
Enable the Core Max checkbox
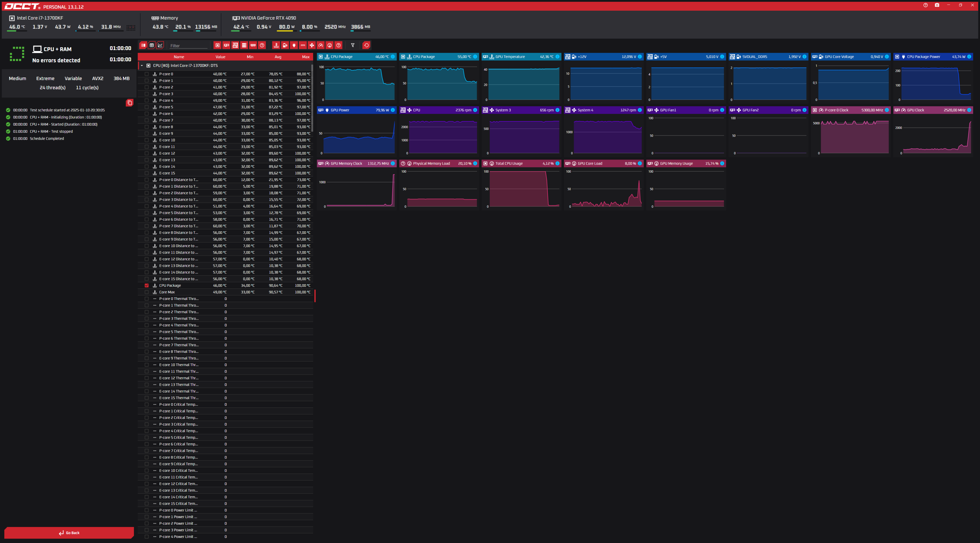point(146,292)
